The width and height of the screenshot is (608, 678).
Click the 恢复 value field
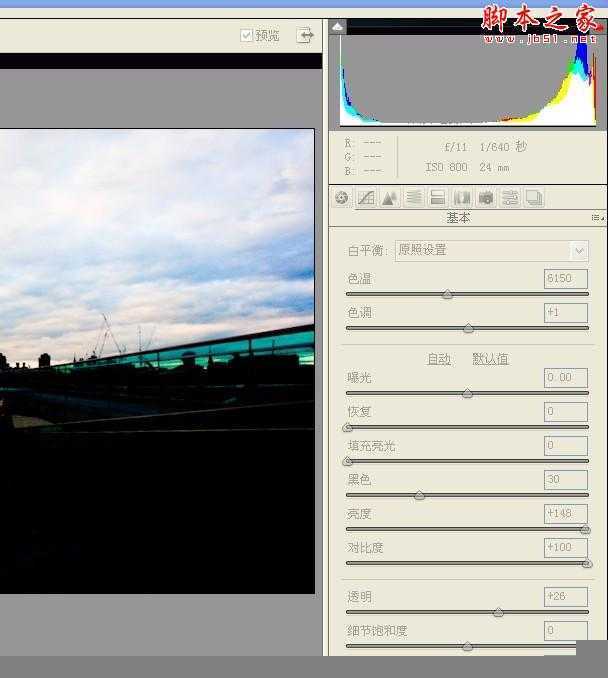(566, 412)
